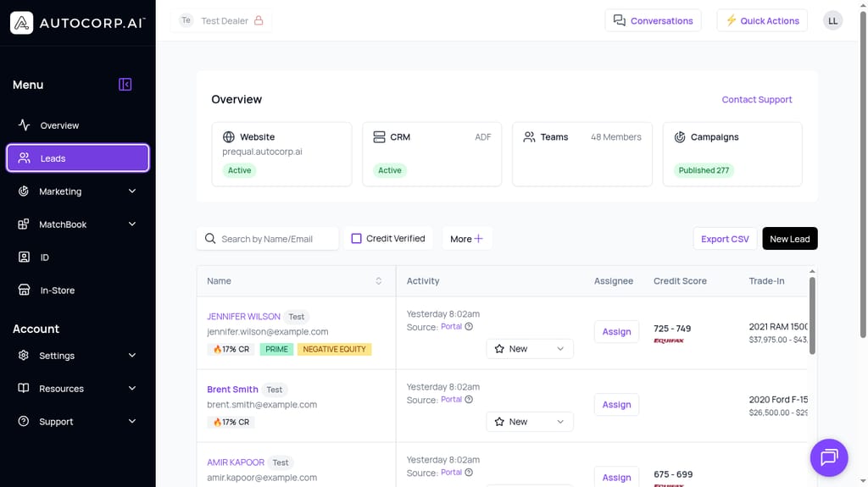Open the Teams 48 Members card
The height and width of the screenshot is (487, 868).
[x=582, y=154]
